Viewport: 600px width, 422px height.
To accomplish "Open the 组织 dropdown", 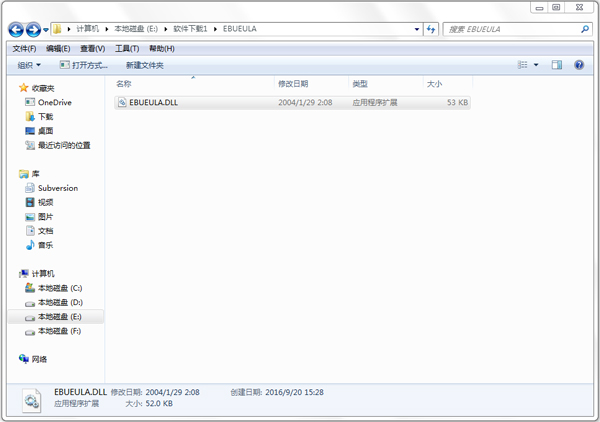I will (29, 65).
